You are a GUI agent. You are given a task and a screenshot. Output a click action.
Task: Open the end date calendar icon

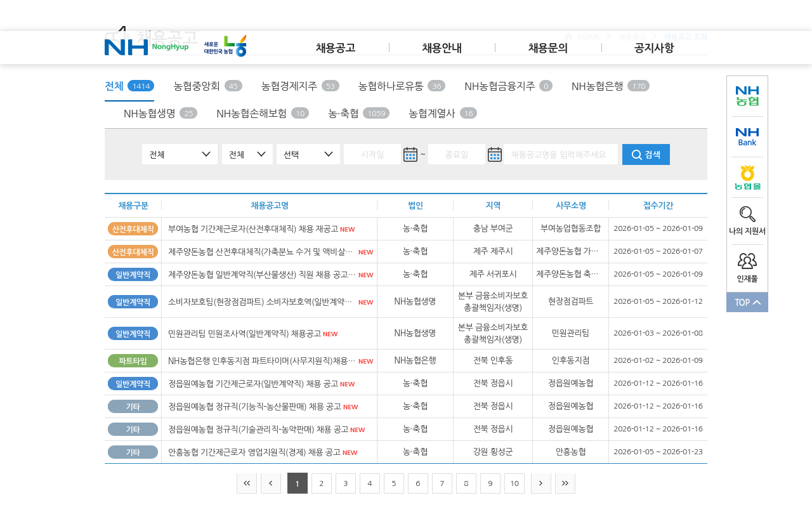click(495, 154)
